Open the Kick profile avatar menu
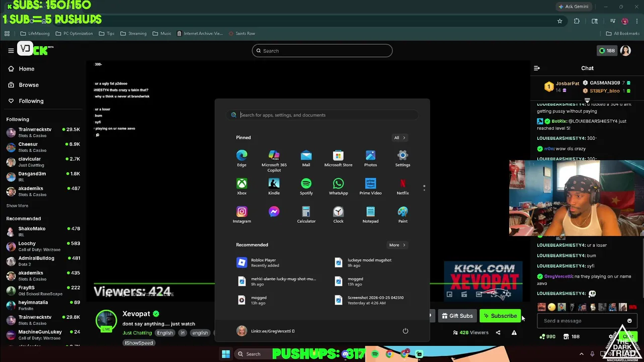Screen dimensions: 644x362 625,50
